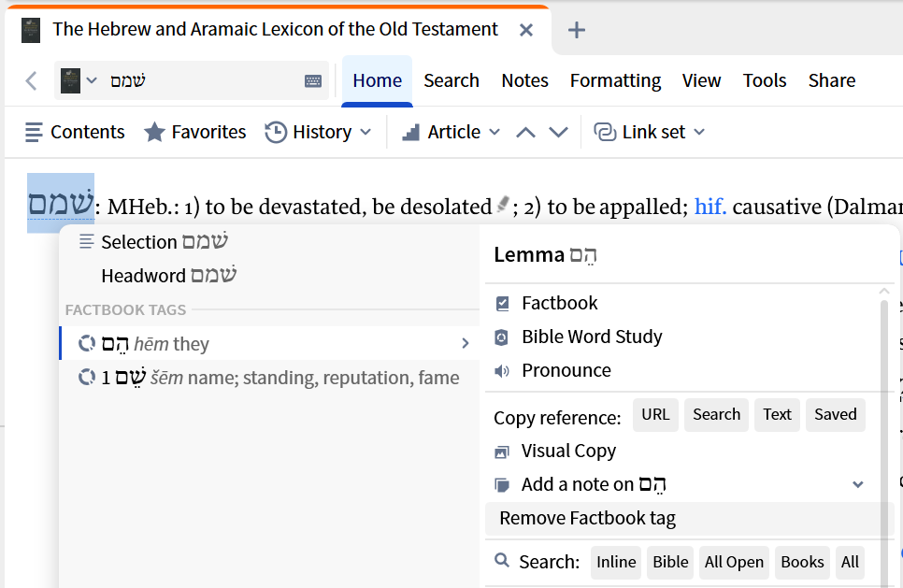
Task: Open the Contents panel
Action: (75, 132)
